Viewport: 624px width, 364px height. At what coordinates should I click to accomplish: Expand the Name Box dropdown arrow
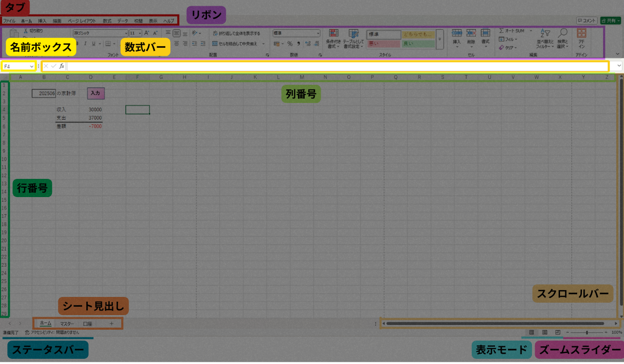[31, 66]
